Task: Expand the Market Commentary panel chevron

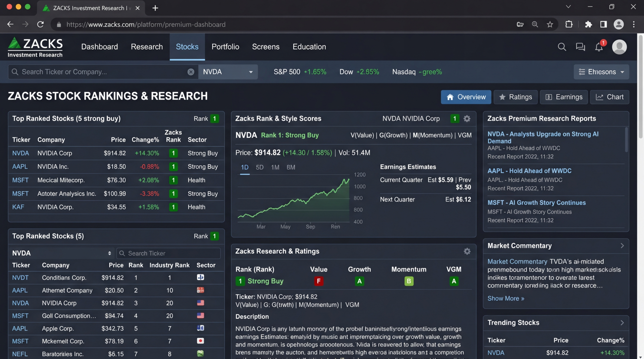Action: tap(622, 246)
